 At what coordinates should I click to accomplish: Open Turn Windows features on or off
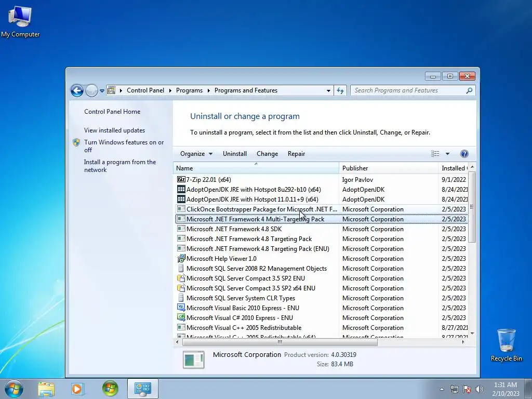124,146
